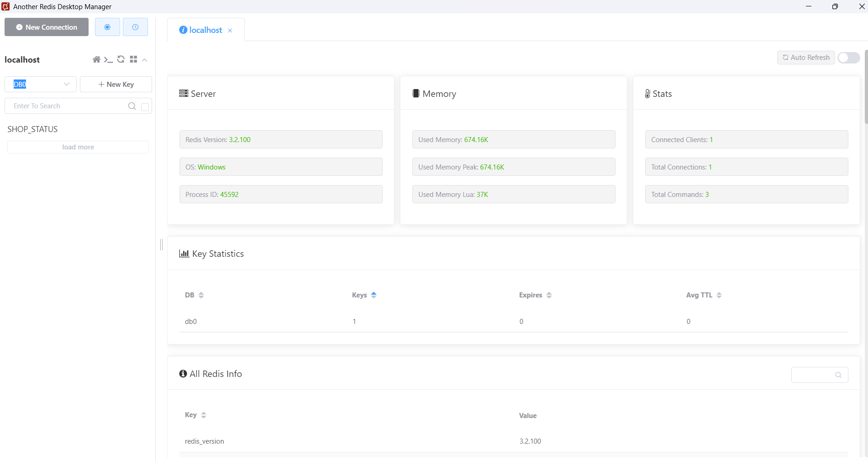Open the connection menu grid icon
The image size is (868, 461).
(133, 59)
